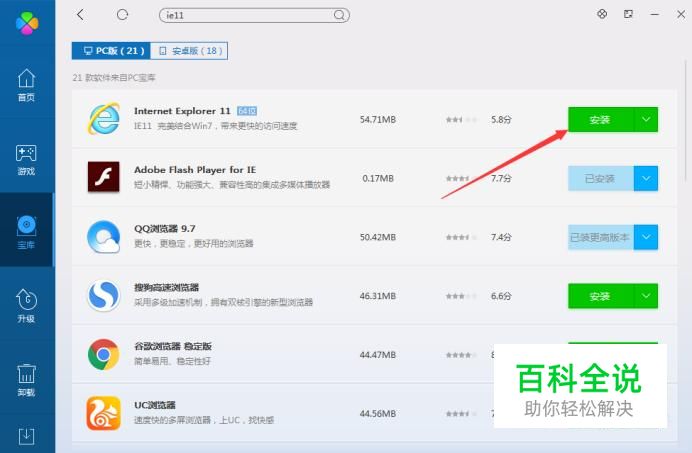Open the 升级 upgrade section in sidebar

pyautogui.click(x=26, y=306)
